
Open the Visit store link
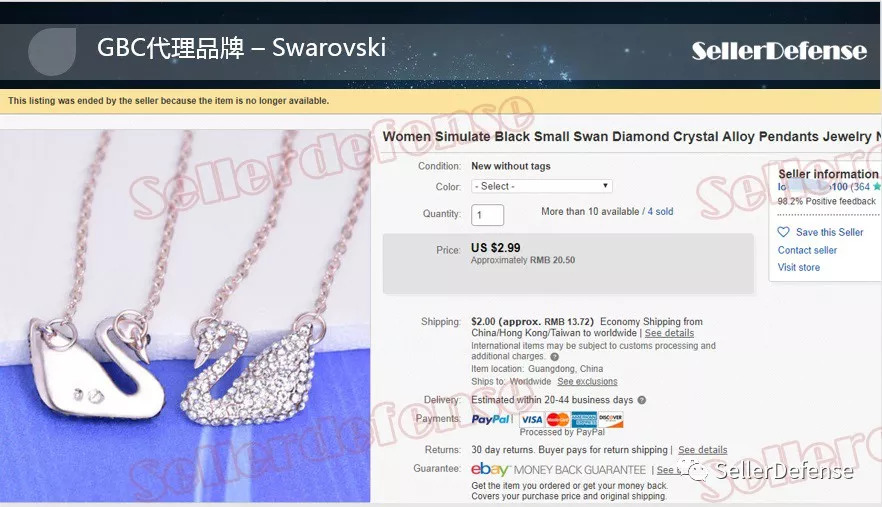coord(798,267)
